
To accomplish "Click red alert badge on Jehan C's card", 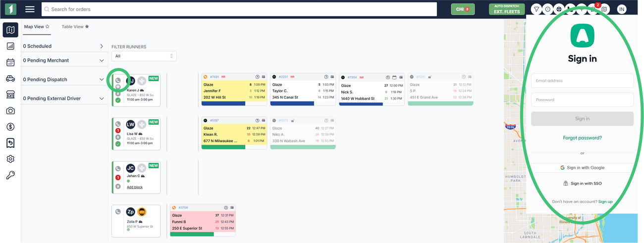I will pos(118,177).
